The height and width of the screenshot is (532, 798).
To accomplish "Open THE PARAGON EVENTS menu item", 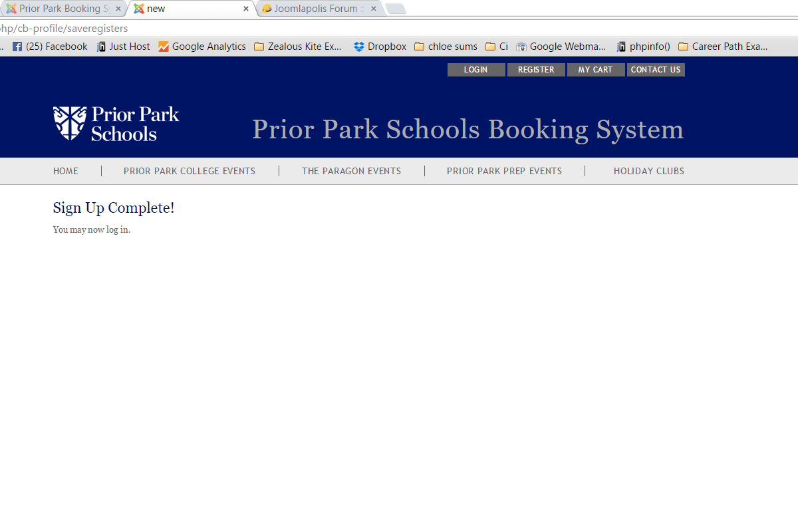I will 352,171.
